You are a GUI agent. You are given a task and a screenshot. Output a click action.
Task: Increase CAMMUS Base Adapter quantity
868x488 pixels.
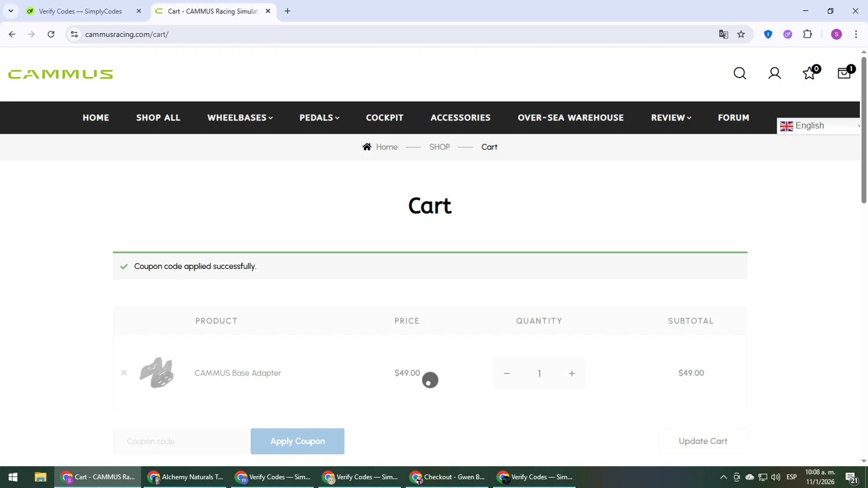tap(572, 374)
